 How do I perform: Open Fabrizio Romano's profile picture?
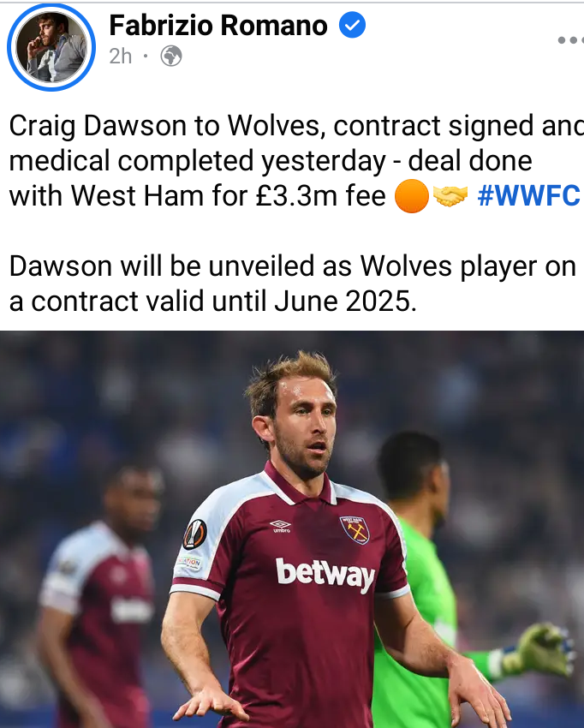point(51,47)
